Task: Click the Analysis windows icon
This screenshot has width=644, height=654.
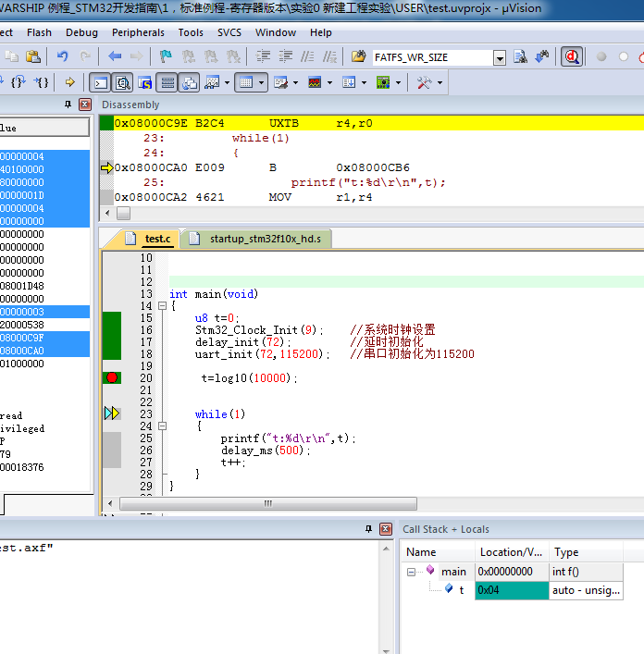Action: click(315, 82)
